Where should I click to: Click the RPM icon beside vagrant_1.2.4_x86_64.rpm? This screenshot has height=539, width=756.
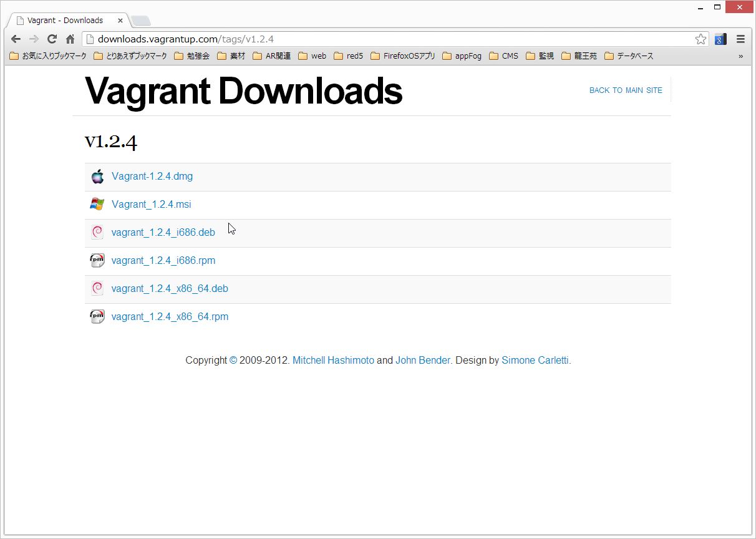coord(97,317)
